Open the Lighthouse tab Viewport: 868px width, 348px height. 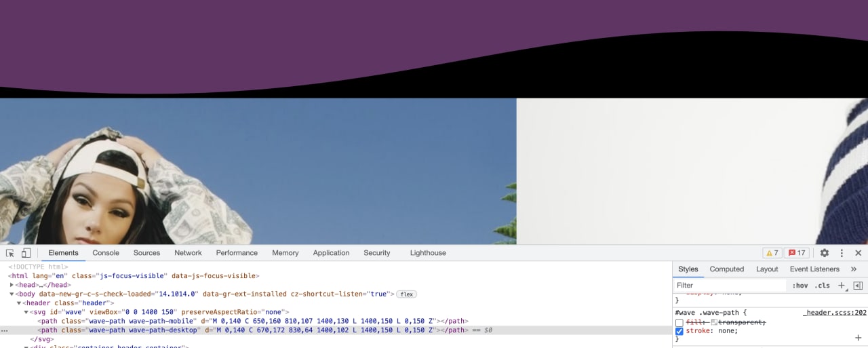[x=428, y=253]
